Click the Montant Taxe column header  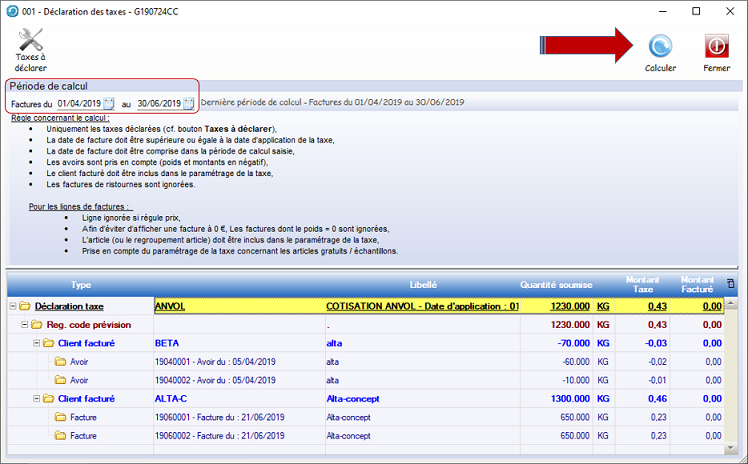pos(642,284)
